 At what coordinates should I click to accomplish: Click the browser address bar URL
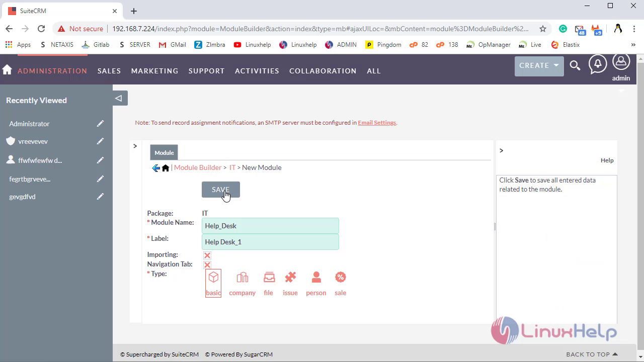(x=320, y=29)
